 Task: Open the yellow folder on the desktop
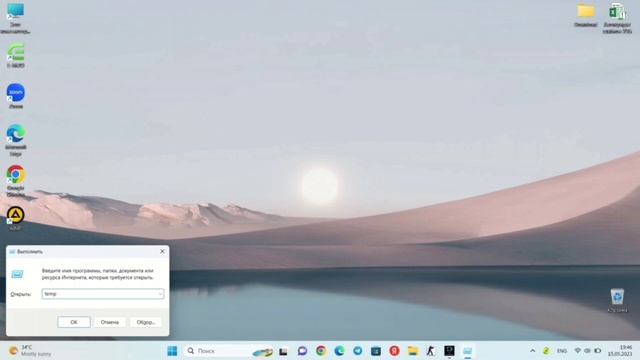coord(586,16)
